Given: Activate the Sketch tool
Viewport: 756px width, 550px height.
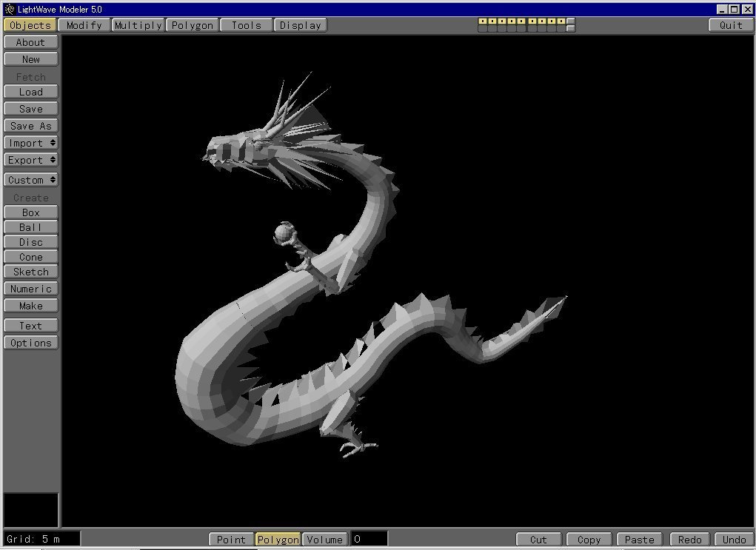Looking at the screenshot, I should [31, 272].
